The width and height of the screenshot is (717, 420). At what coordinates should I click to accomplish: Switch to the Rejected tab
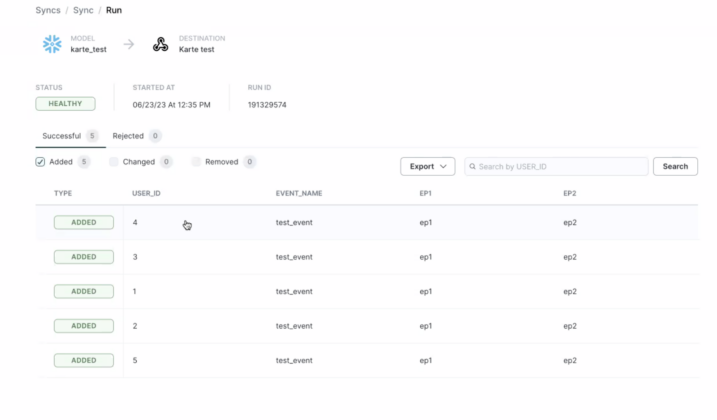coord(128,136)
